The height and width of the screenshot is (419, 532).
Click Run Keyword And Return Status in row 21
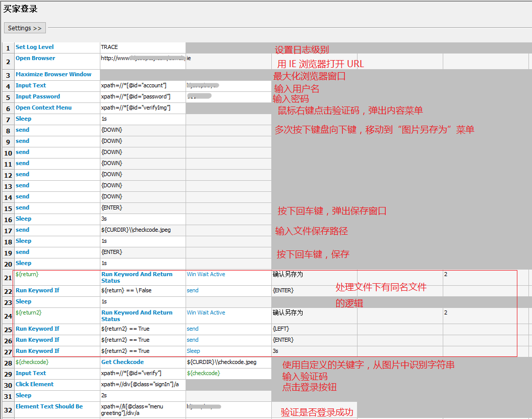coord(143,278)
